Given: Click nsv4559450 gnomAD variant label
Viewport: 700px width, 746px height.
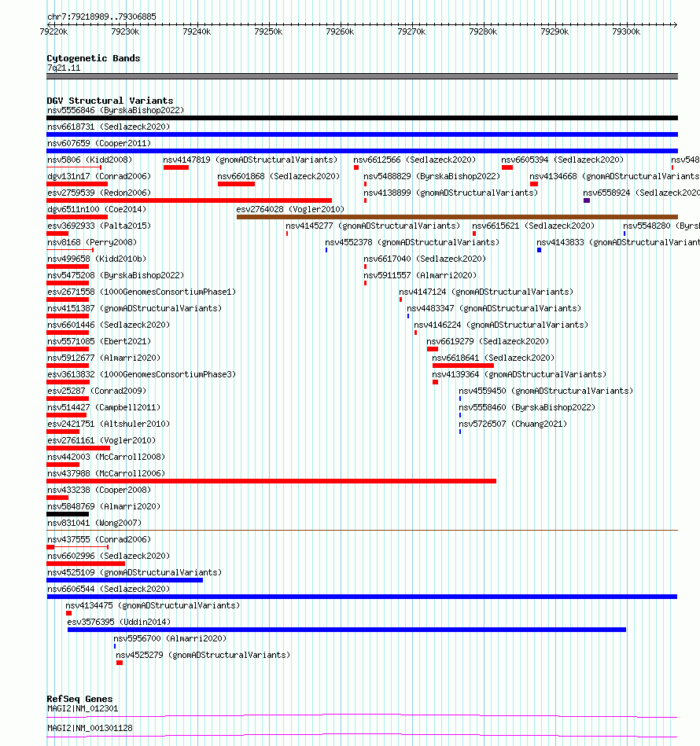Looking at the screenshot, I should click(546, 391).
